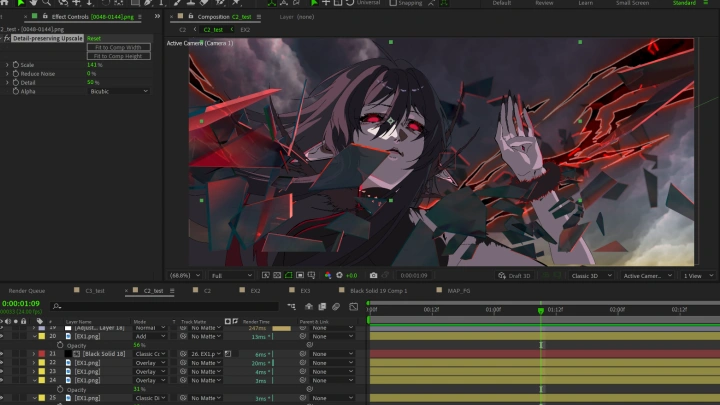Click the reset exposure icon
Viewport: 720px width, 405px height.
[x=339, y=276]
